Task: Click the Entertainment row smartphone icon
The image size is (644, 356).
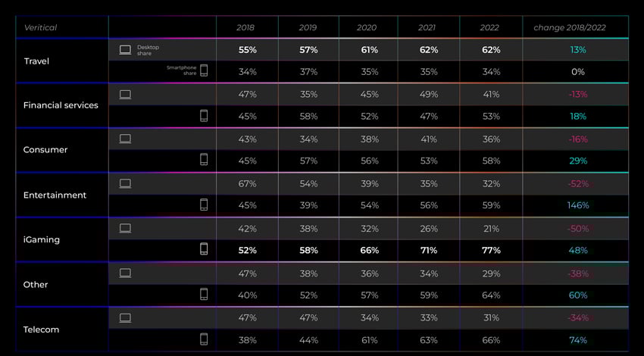Action: 204,205
